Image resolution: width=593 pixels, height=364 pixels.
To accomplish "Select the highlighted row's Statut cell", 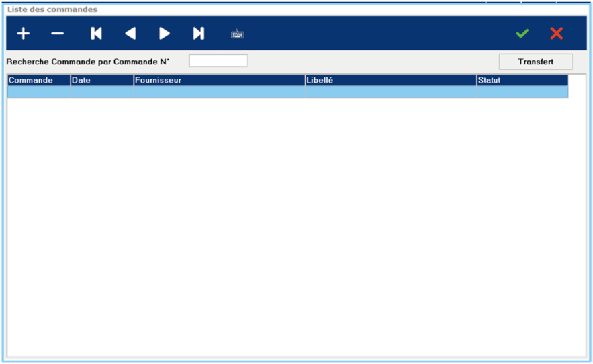I will (x=522, y=92).
